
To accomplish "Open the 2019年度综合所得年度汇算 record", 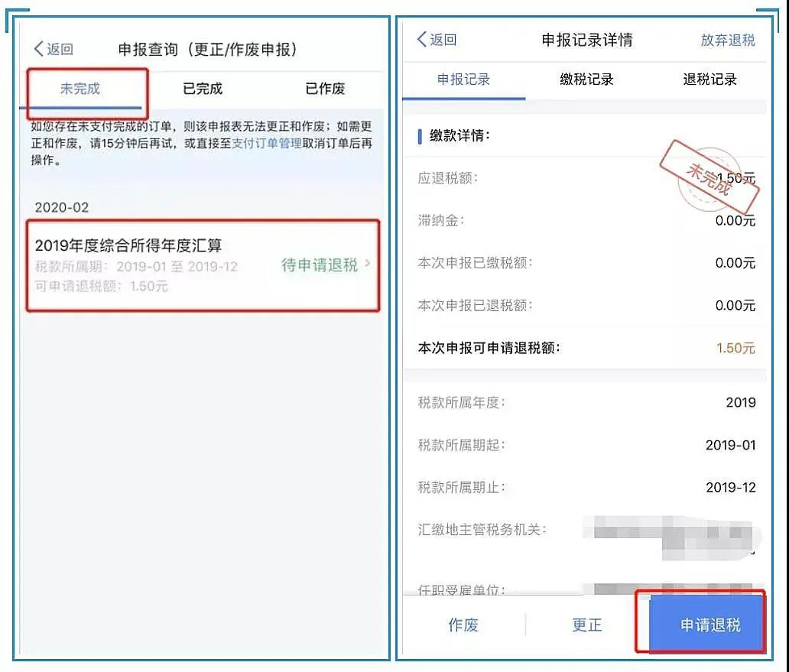I will point(203,265).
